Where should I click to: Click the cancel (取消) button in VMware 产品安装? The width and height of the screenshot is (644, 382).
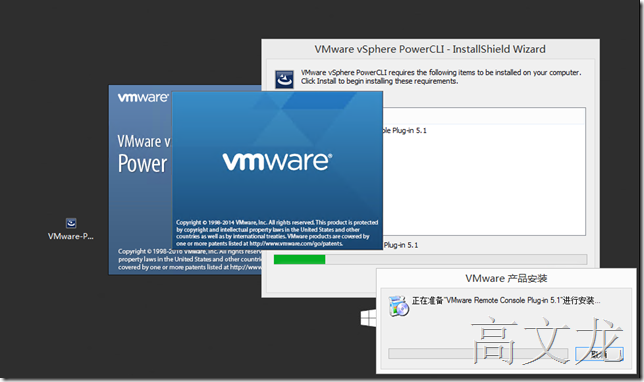599,354
